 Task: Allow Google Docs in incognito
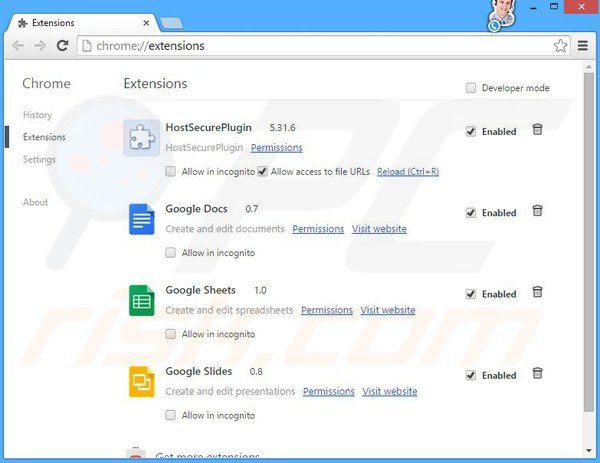pyautogui.click(x=171, y=253)
